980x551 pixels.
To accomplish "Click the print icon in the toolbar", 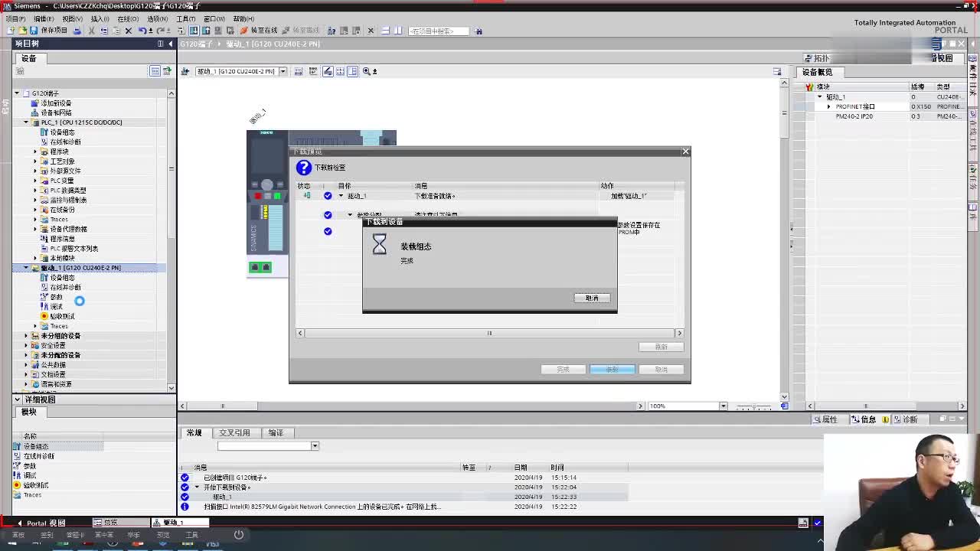I will [77, 31].
